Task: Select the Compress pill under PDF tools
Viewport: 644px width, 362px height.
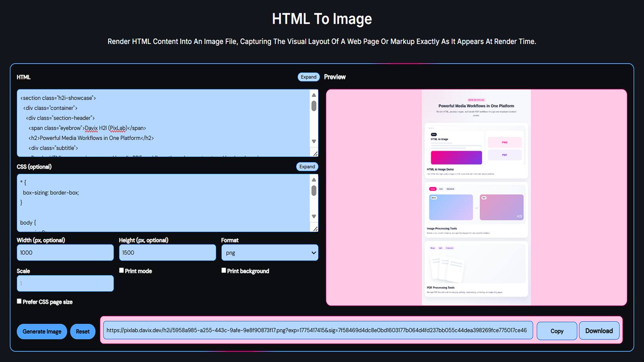Action: pos(450,248)
